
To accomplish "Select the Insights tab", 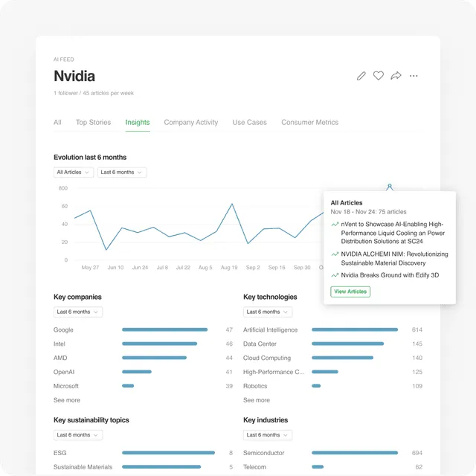I will (138, 122).
